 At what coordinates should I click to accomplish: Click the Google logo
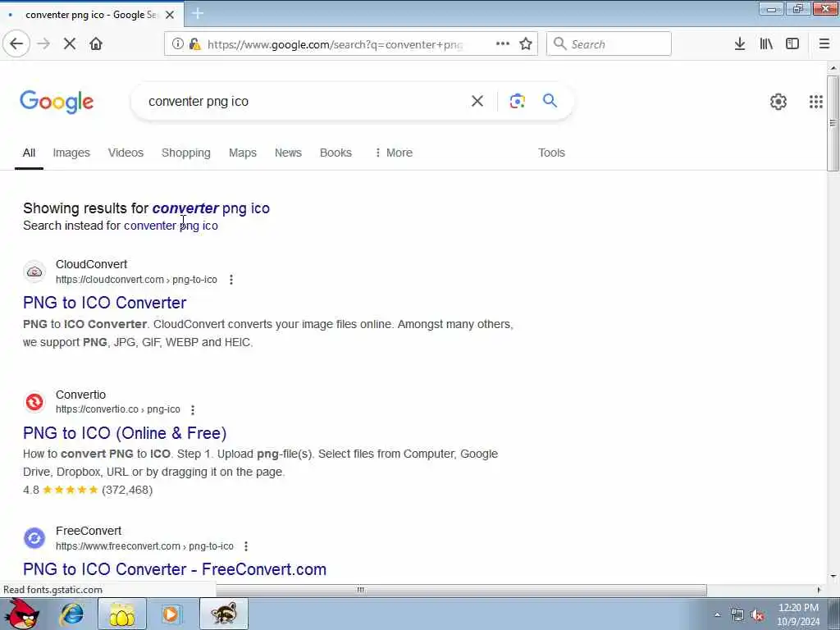tap(57, 102)
